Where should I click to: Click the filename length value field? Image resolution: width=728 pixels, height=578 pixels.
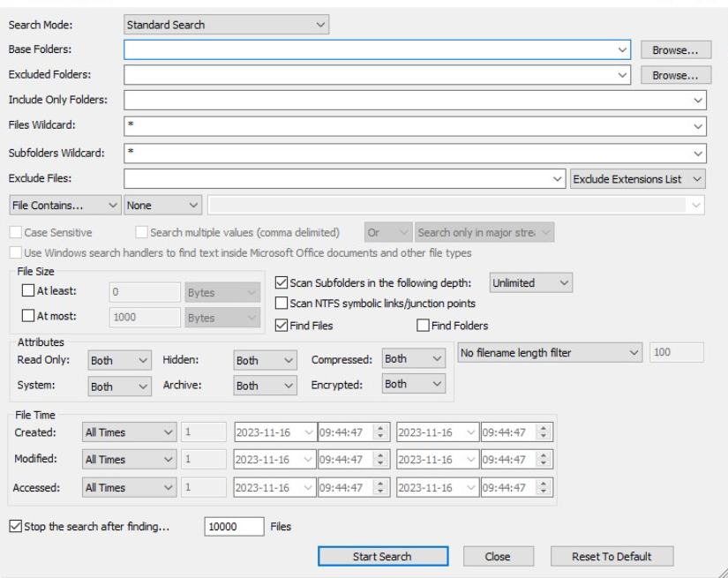pos(677,352)
